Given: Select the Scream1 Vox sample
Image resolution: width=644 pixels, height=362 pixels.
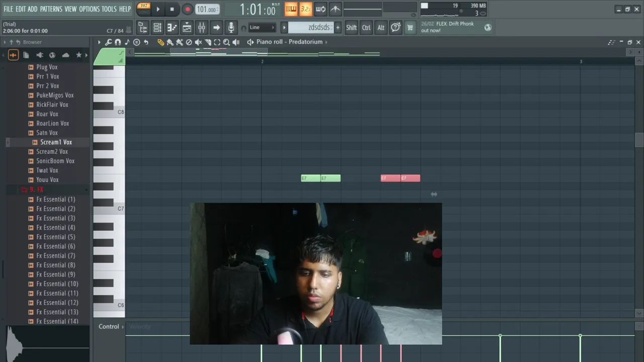Looking at the screenshot, I should (x=56, y=142).
